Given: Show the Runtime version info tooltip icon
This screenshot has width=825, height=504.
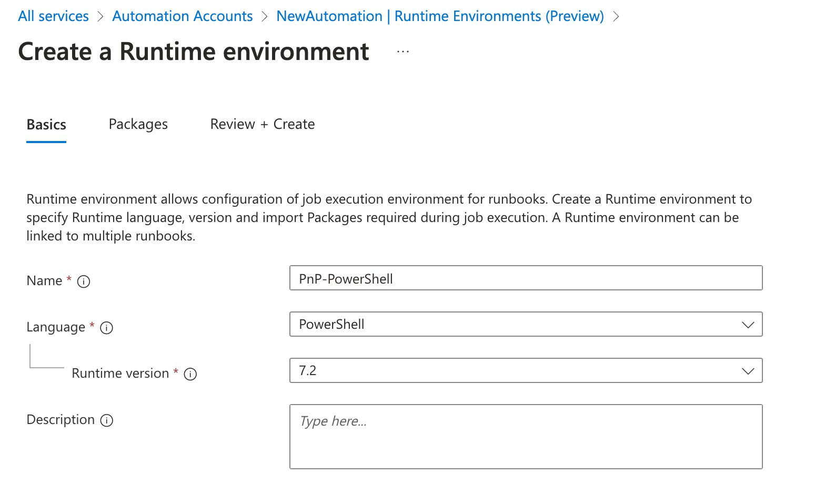Looking at the screenshot, I should click(190, 374).
